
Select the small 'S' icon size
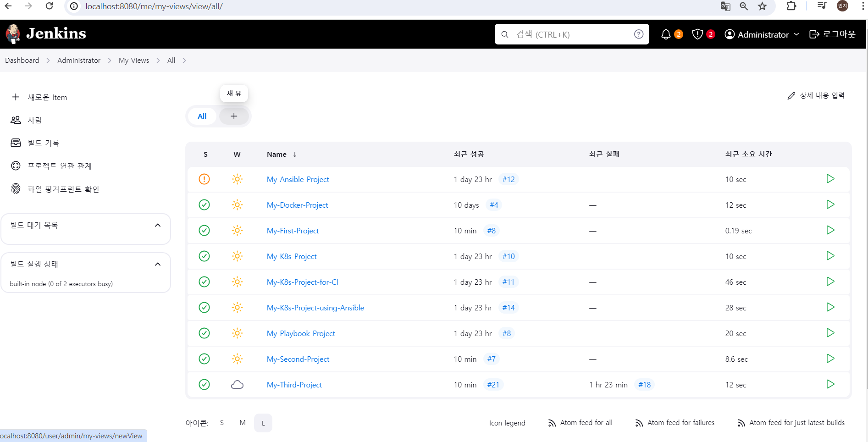point(222,423)
